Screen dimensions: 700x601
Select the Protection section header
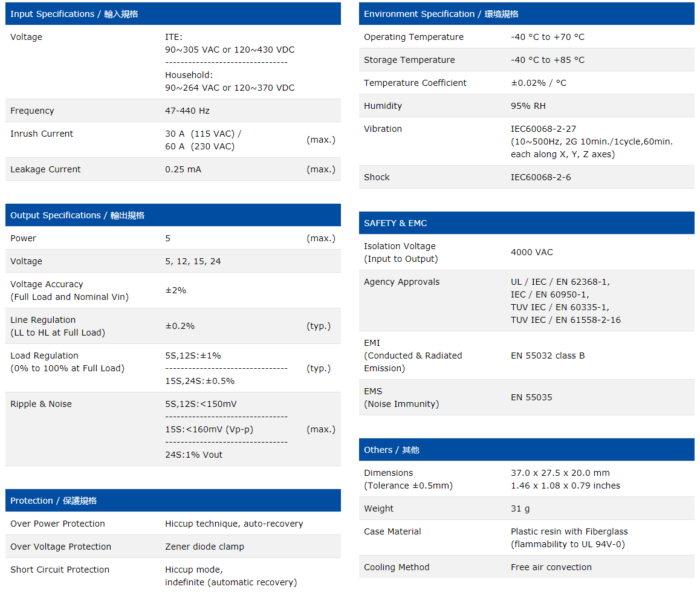54,501
